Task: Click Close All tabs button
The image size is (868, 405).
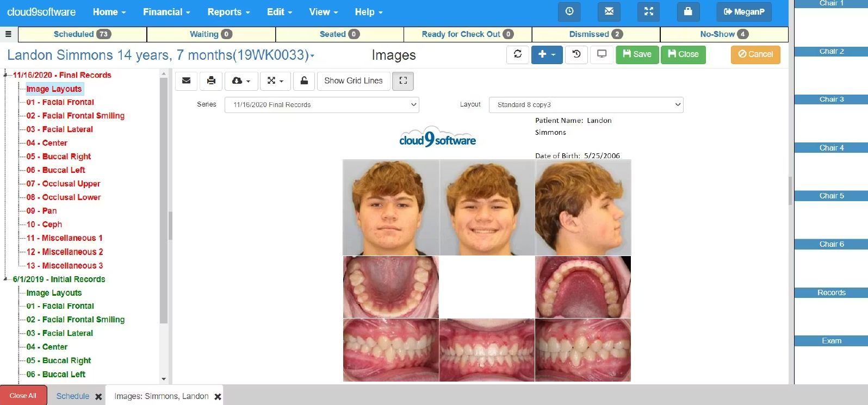Action: tap(23, 395)
